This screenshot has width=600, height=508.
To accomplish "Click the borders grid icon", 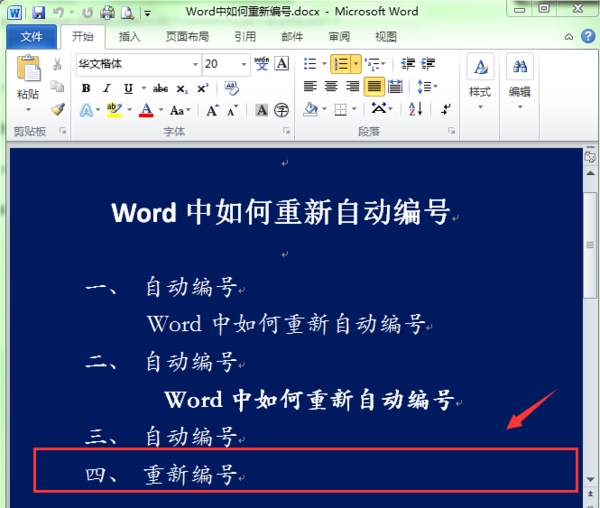I will pyautogui.click(x=340, y=109).
